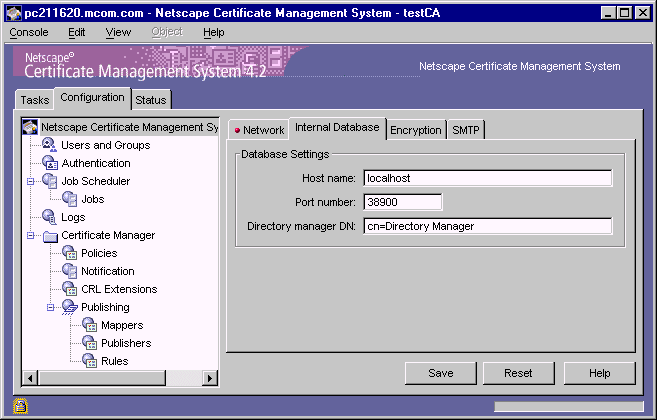Switch to the Tasks tab
The width and height of the screenshot is (657, 420).
click(35, 100)
